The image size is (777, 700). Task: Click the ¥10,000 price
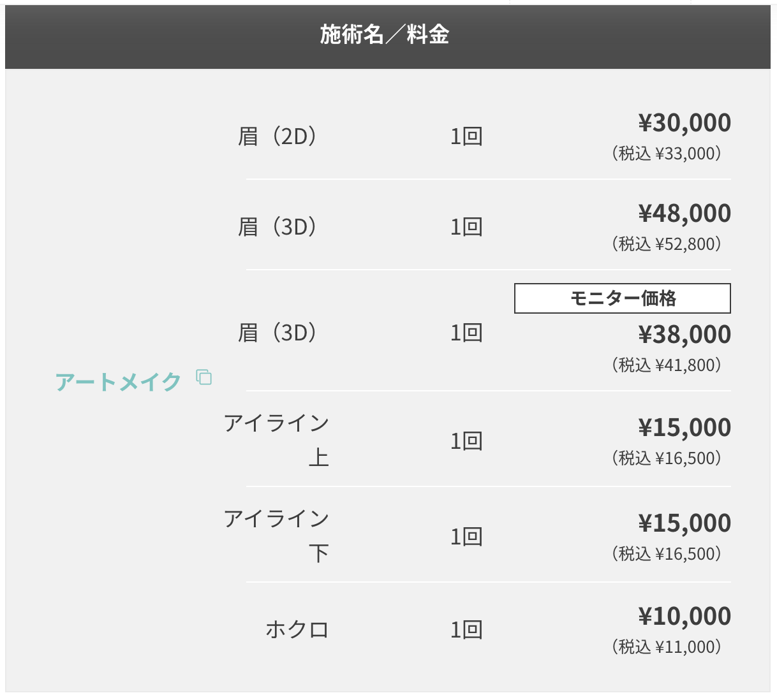point(685,616)
